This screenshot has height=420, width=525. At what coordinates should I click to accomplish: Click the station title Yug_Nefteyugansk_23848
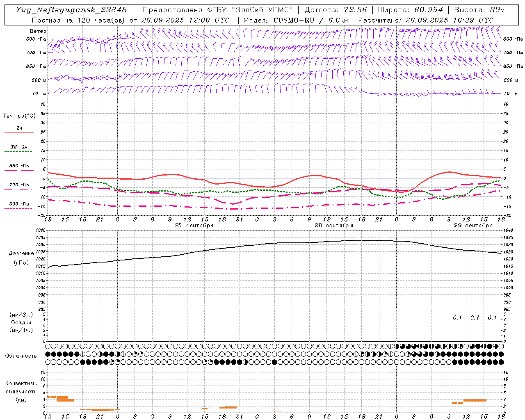click(71, 10)
